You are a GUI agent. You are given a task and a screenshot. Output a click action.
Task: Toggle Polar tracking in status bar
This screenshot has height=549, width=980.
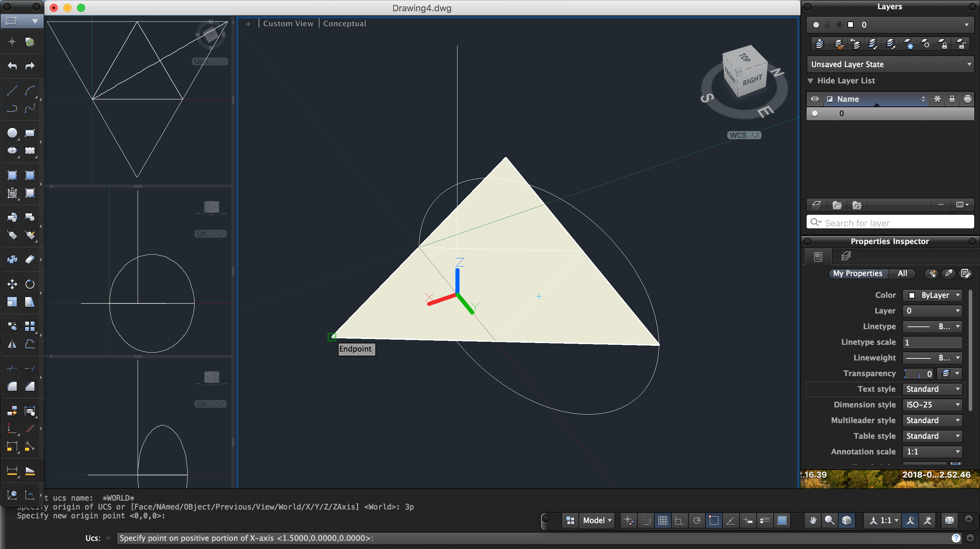coord(697,520)
